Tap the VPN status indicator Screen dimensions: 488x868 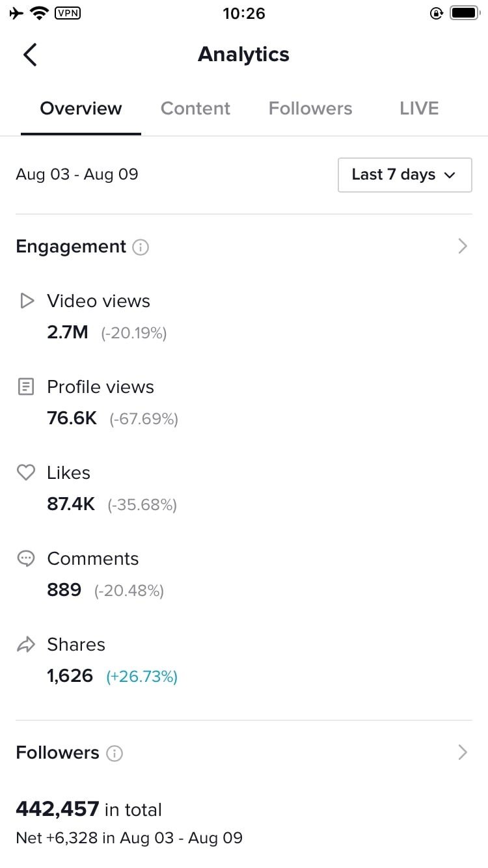(x=68, y=12)
